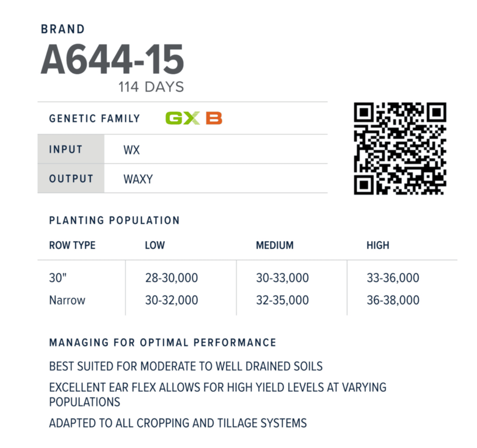Select the 114 DAYS maturity text
This screenshot has width=477, height=448.
pyautogui.click(x=151, y=87)
